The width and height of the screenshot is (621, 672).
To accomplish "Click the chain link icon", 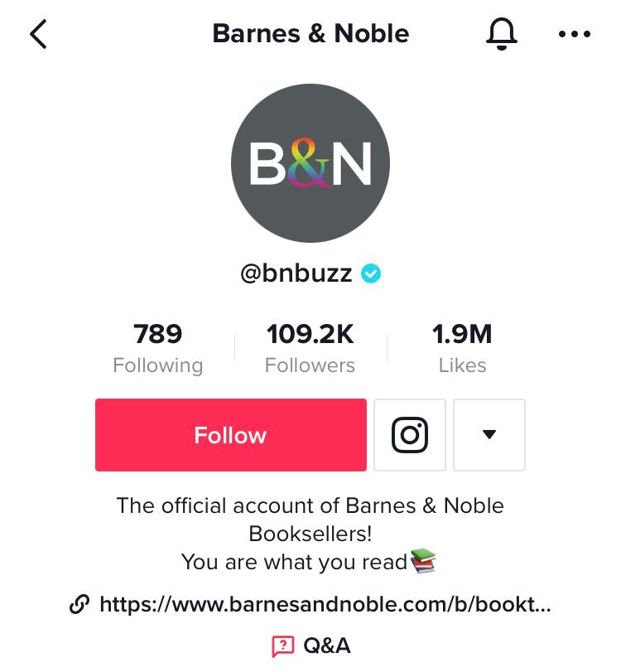I will pos(79,604).
